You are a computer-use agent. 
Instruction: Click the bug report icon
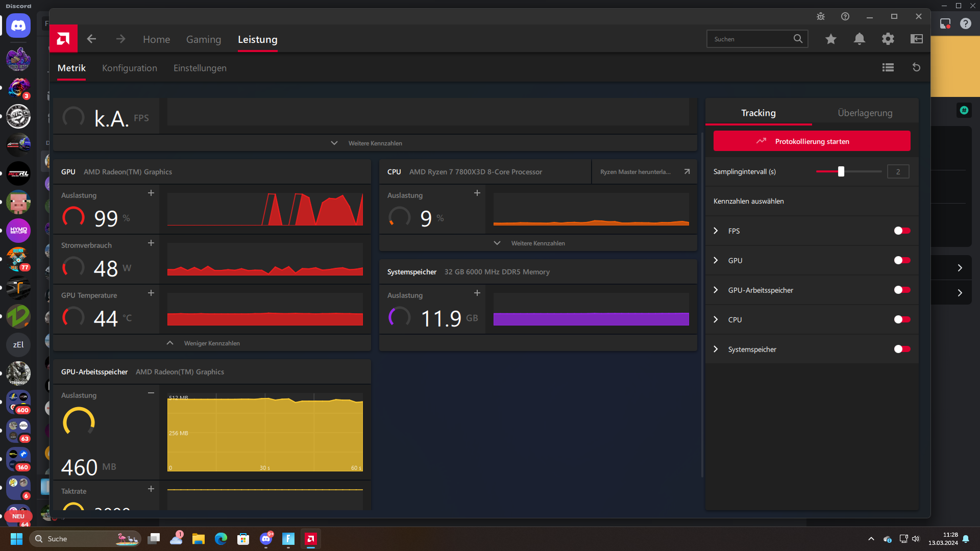point(821,16)
